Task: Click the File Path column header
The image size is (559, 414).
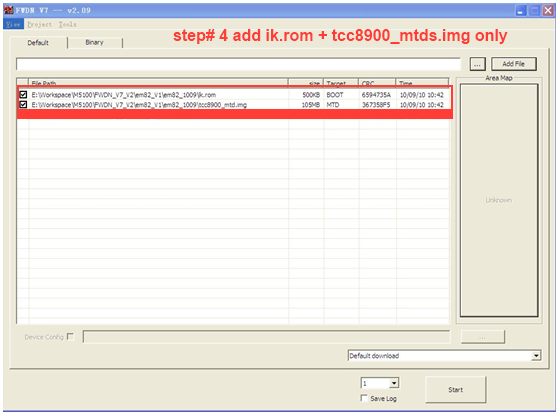Action: point(158,83)
